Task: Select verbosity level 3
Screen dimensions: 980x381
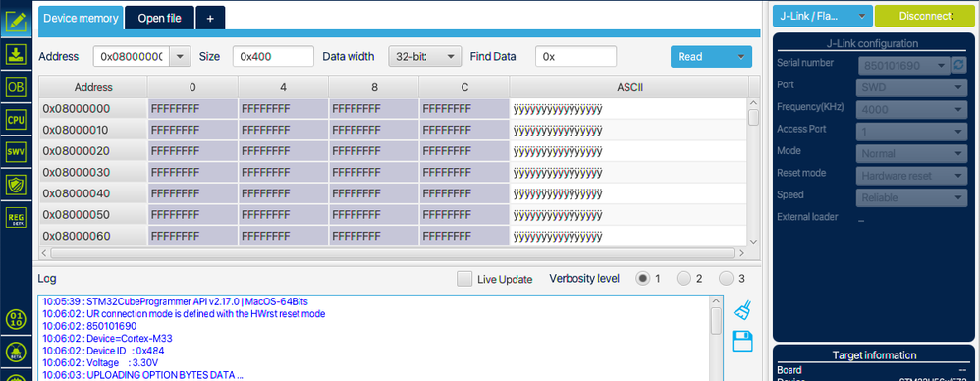Action: (726, 279)
